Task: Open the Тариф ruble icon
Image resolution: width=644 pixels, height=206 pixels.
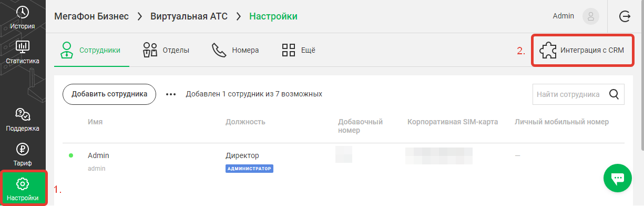Action: [23, 150]
